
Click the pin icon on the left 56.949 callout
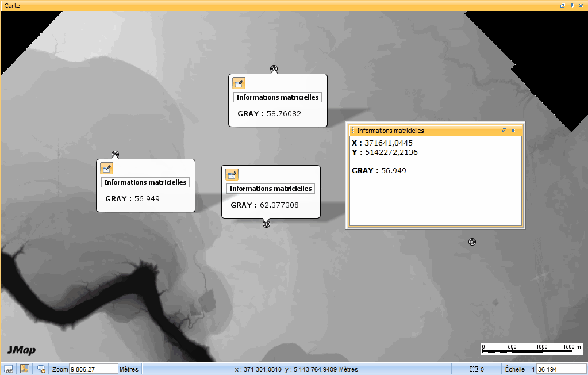pos(106,168)
